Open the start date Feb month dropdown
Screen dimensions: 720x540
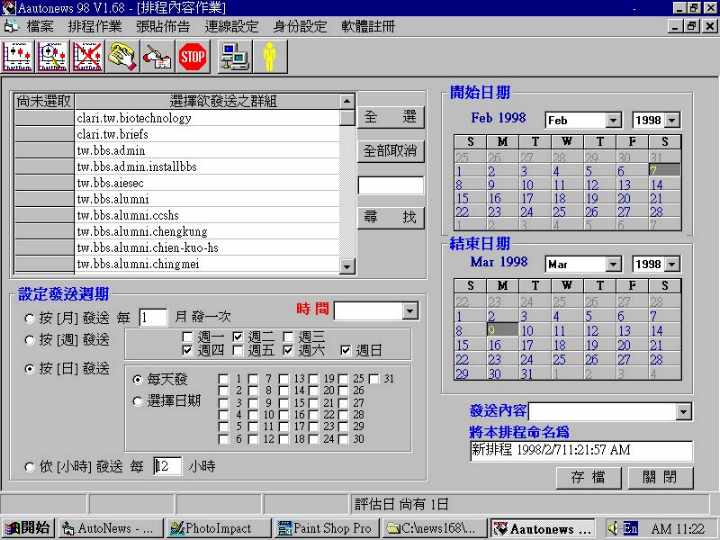613,120
